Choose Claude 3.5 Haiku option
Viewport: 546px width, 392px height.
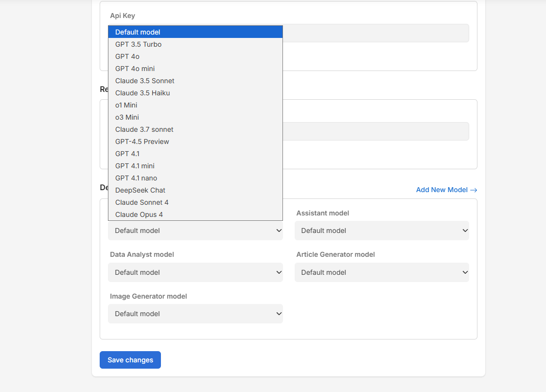click(x=195, y=93)
